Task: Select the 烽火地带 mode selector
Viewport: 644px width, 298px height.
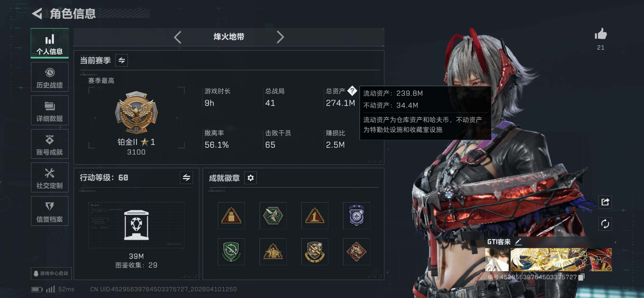Action: pyautogui.click(x=229, y=37)
